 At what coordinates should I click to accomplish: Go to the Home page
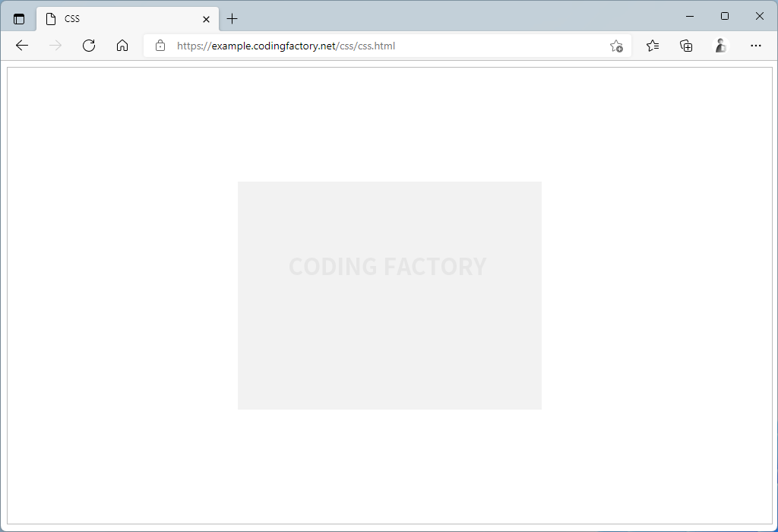pyautogui.click(x=122, y=46)
